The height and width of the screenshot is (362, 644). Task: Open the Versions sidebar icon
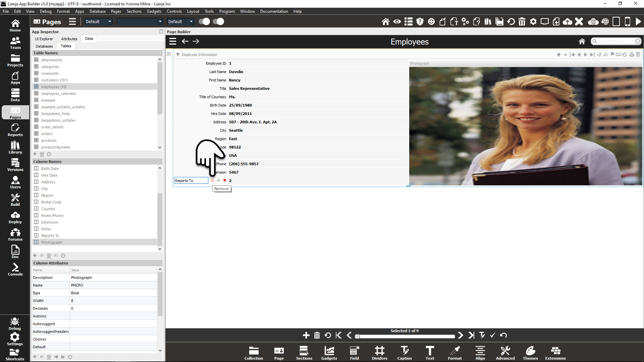15,165
